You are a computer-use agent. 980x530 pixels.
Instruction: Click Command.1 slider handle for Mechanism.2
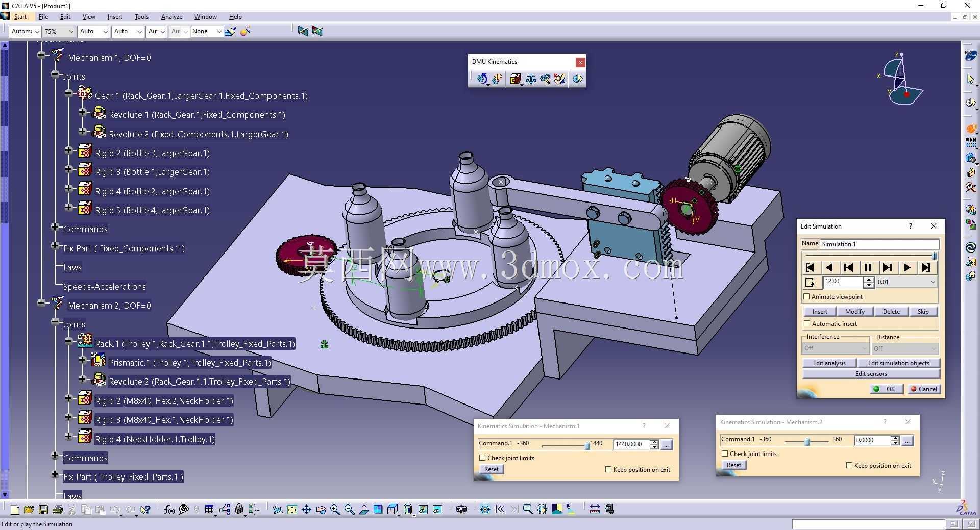tap(807, 442)
